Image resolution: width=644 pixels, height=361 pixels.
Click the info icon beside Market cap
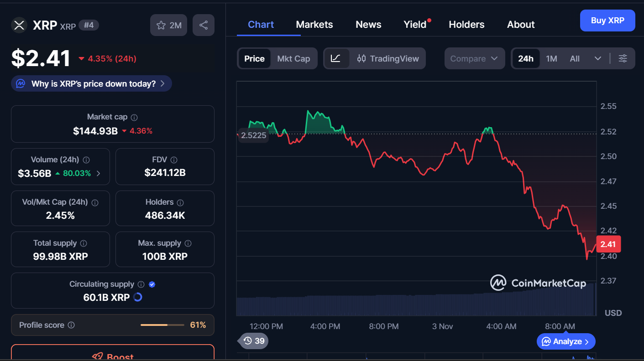134,117
